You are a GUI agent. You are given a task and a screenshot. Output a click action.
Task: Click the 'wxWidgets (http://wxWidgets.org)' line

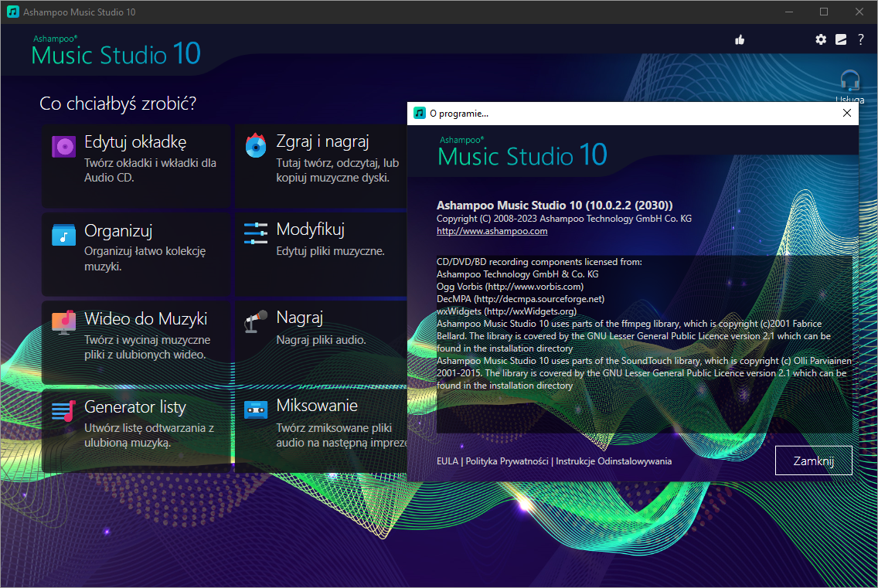[506, 311]
